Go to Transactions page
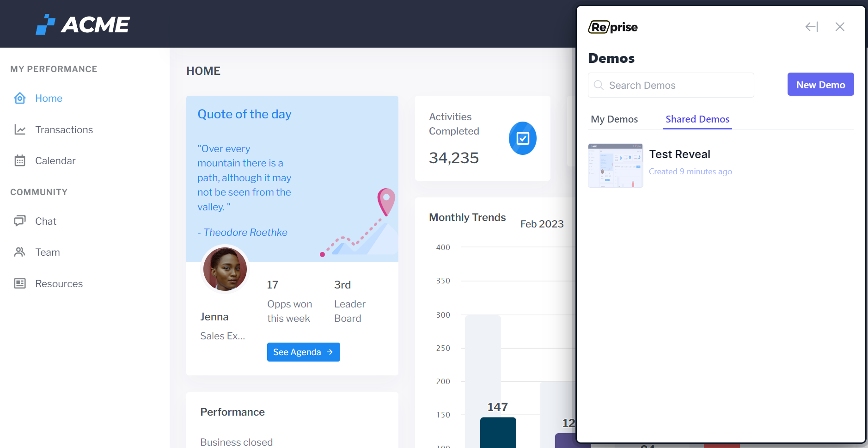The height and width of the screenshot is (448, 868). (x=64, y=129)
